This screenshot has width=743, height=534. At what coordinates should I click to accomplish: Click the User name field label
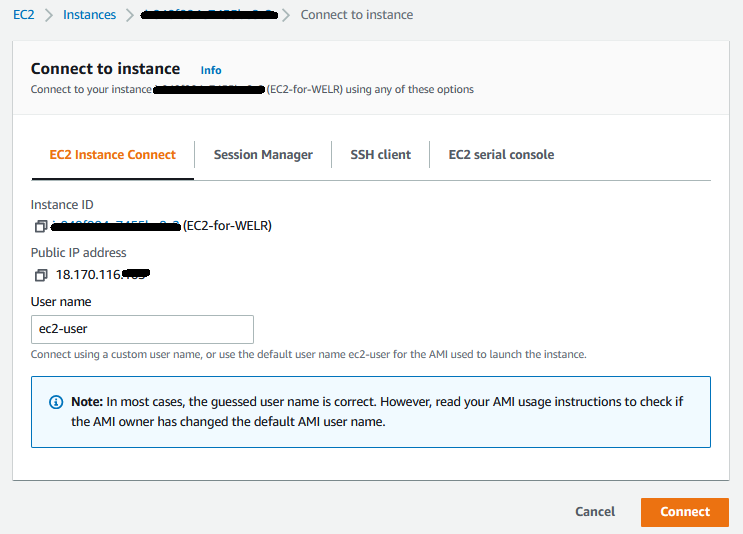tap(61, 301)
